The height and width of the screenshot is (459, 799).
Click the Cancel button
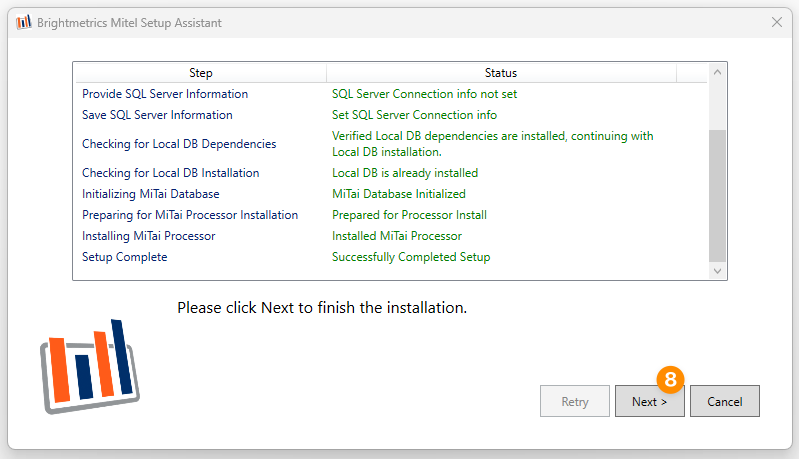[725, 401]
